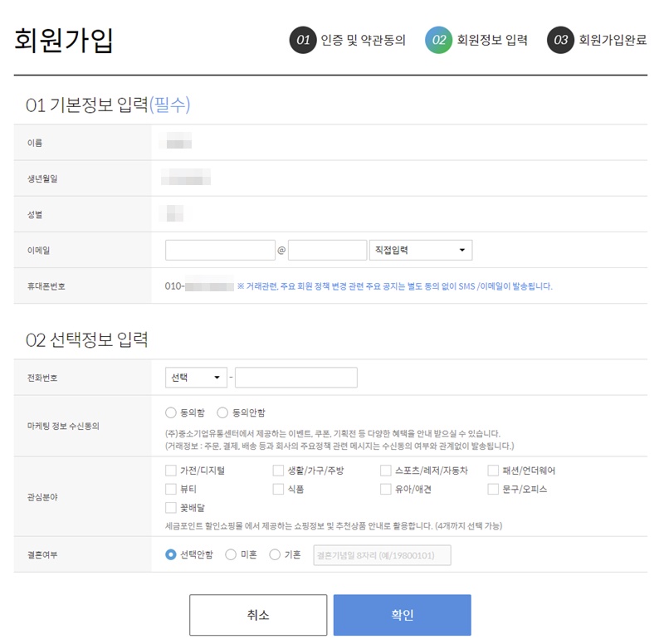Select the 동의함 marketing consent radio
Screen dimensions: 664x644
click(x=171, y=412)
